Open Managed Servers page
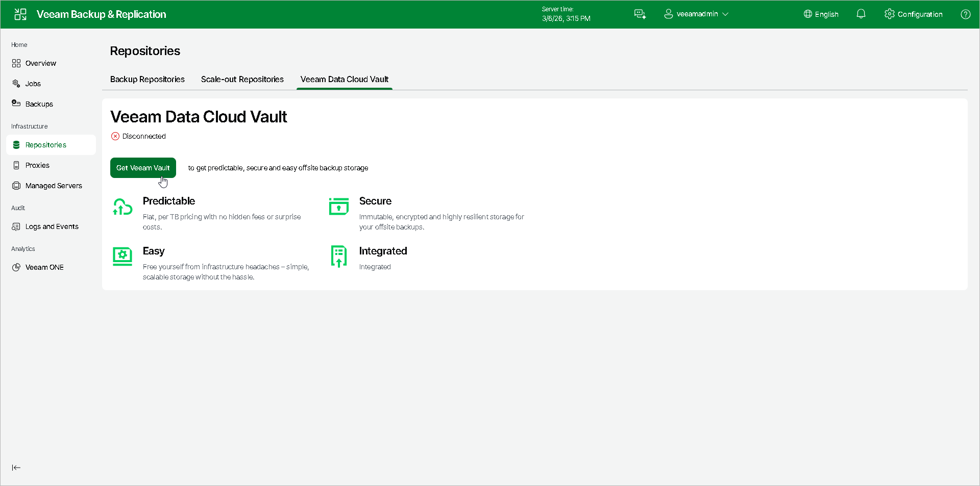Screen dimensions: 980x486 click(x=54, y=186)
